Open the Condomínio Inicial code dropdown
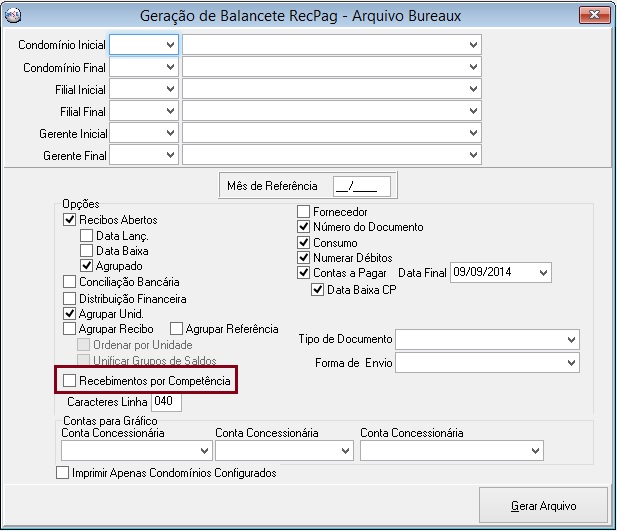618x531 pixels. click(168, 45)
